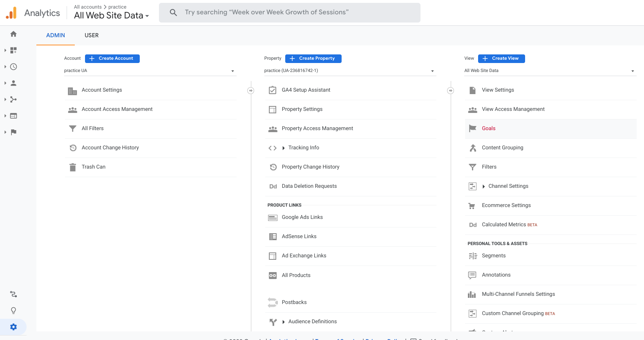Screen dimensions: 644x340
Task: Open the Customization dashboard icon in sidebar
Action: coord(13,50)
